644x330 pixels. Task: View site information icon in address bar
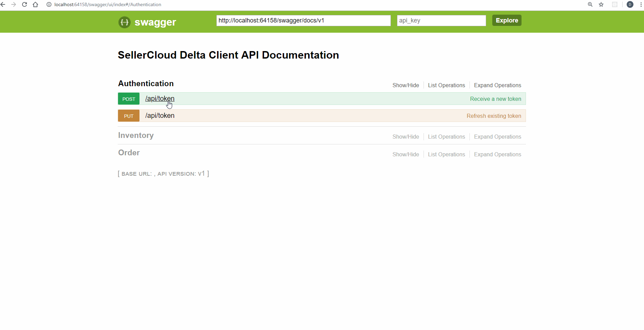click(x=49, y=4)
